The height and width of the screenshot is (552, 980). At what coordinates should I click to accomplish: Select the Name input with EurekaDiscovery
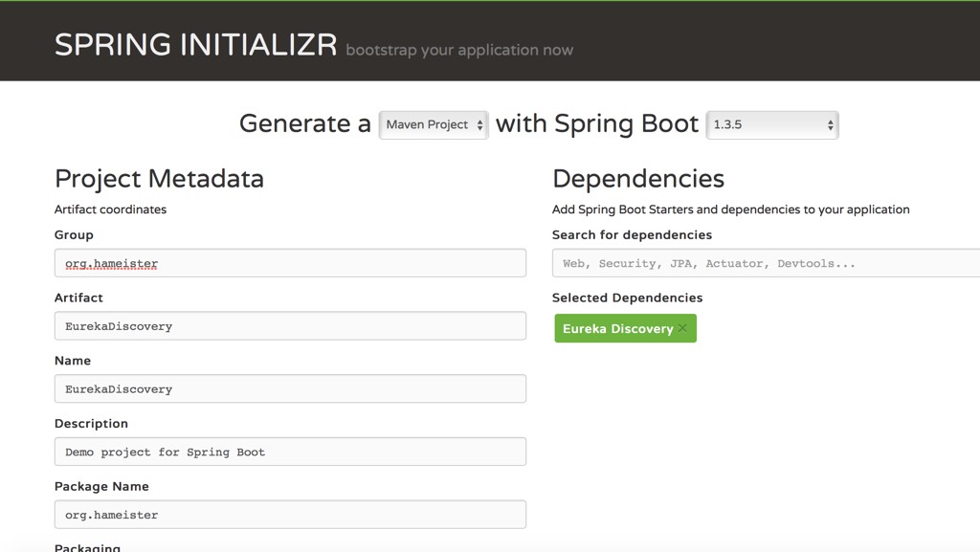click(x=290, y=389)
